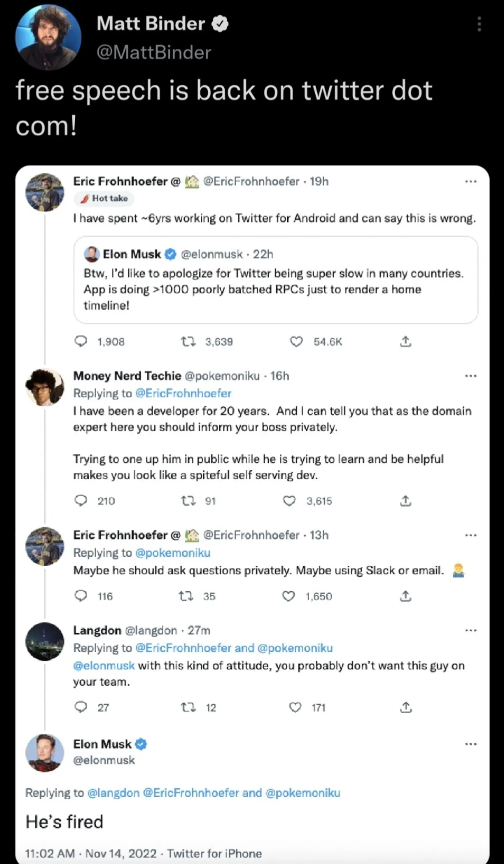Like Money Nerd Techie's tweet

[289, 501]
